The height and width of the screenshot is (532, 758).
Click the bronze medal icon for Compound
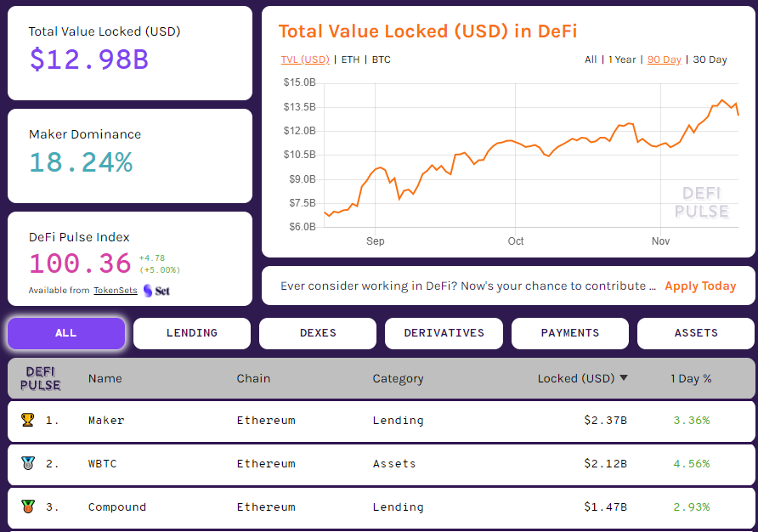point(28,507)
